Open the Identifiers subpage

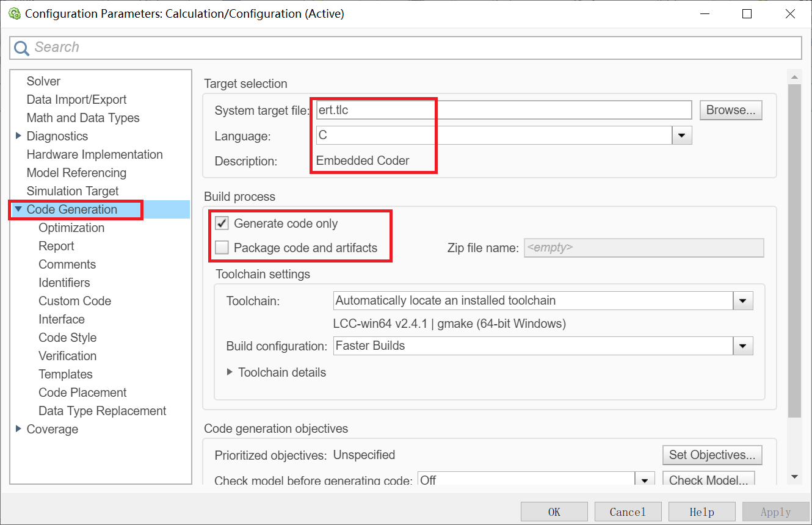[64, 283]
